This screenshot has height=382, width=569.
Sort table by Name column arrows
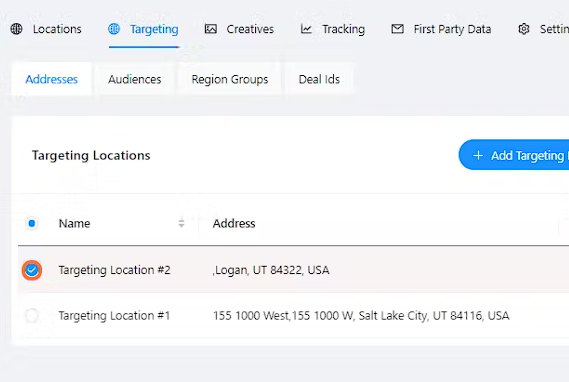[181, 223]
